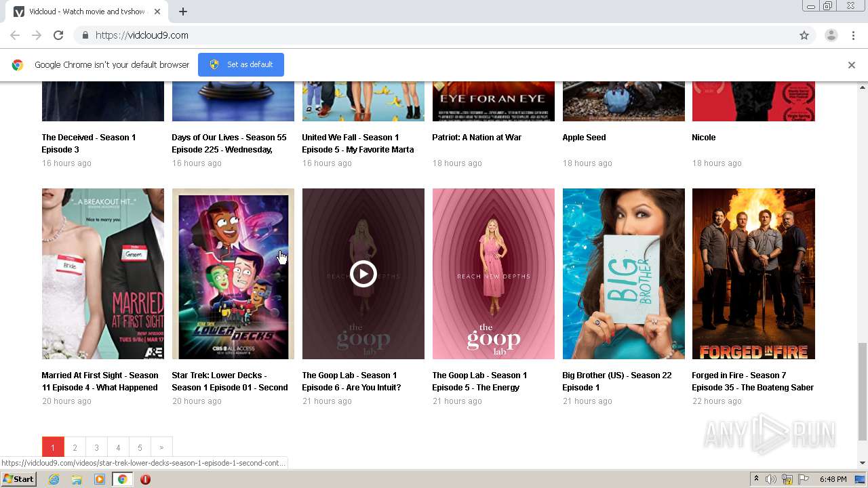Open the media player taskbar icon
Image resolution: width=868 pixels, height=488 pixels.
pos(100,479)
